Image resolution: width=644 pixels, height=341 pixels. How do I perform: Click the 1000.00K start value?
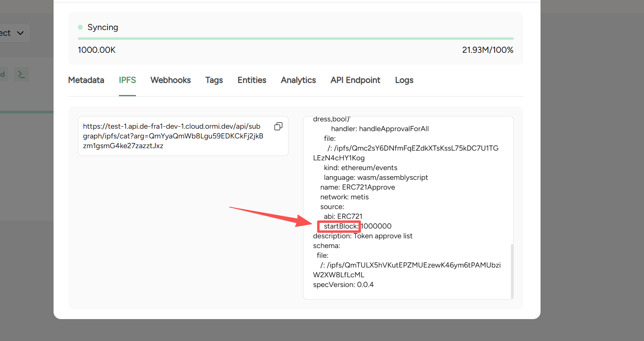97,50
